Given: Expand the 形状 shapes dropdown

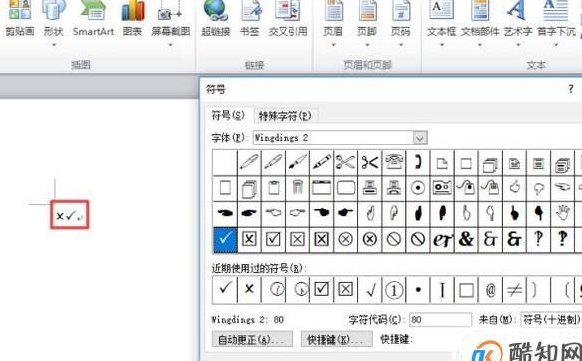Looking at the screenshot, I should pos(53,24).
